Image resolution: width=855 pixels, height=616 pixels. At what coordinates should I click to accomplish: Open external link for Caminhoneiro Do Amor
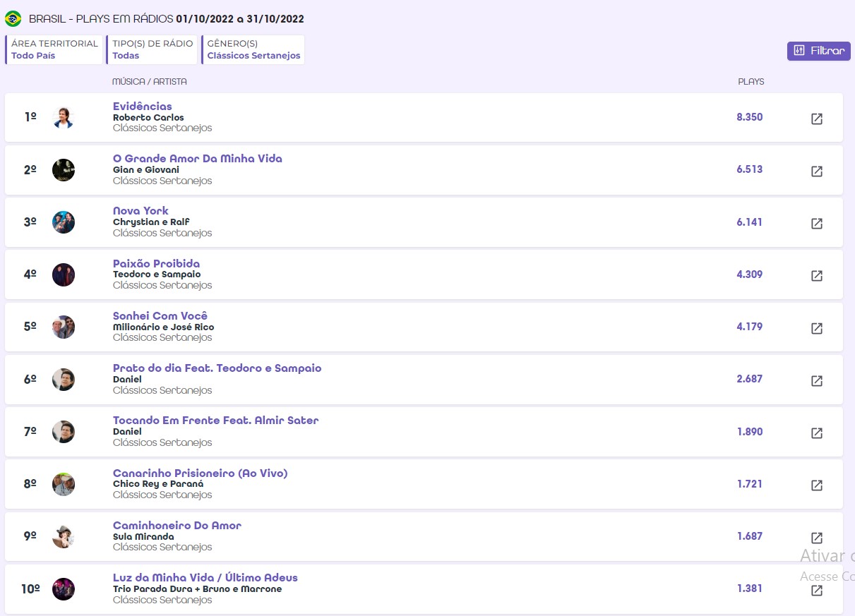[816, 538]
